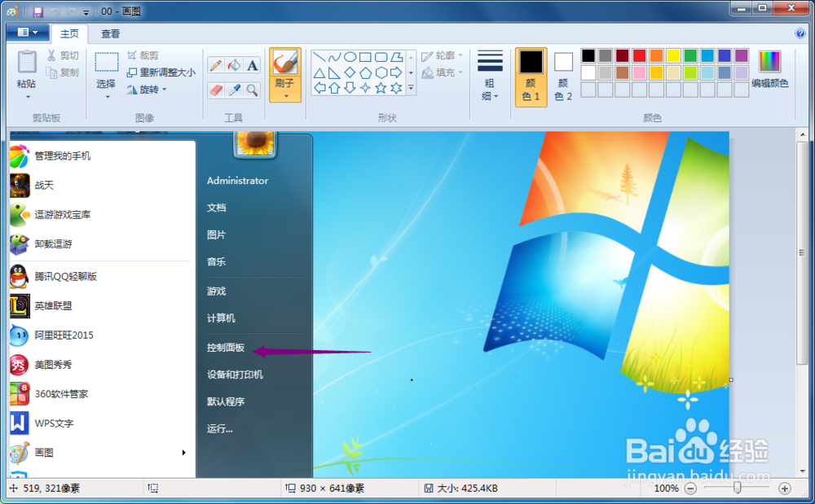Click 重新调整大小 resize button

[161, 72]
